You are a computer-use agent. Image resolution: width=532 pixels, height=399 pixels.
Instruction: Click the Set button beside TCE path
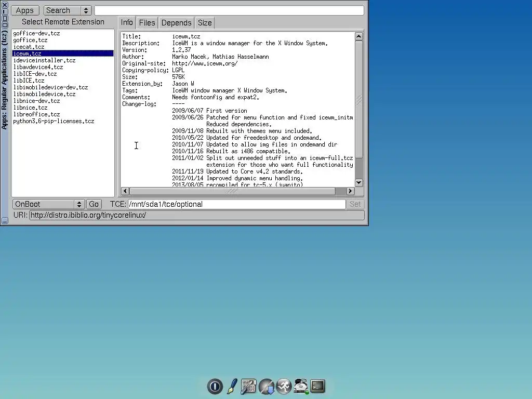[x=355, y=204]
